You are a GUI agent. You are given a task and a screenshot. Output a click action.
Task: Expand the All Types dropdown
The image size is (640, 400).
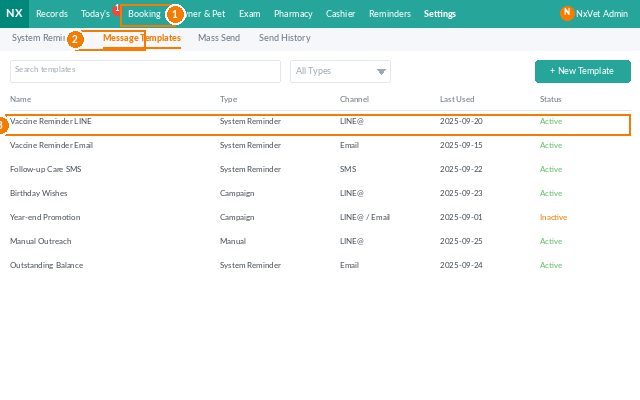click(x=340, y=71)
